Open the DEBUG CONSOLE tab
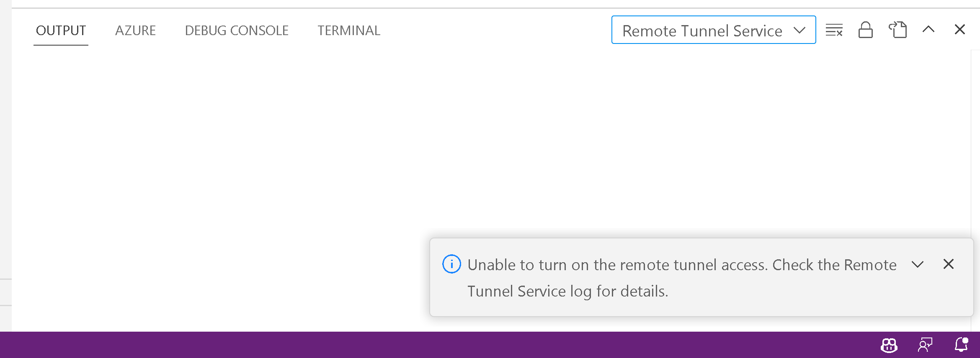 [237, 30]
